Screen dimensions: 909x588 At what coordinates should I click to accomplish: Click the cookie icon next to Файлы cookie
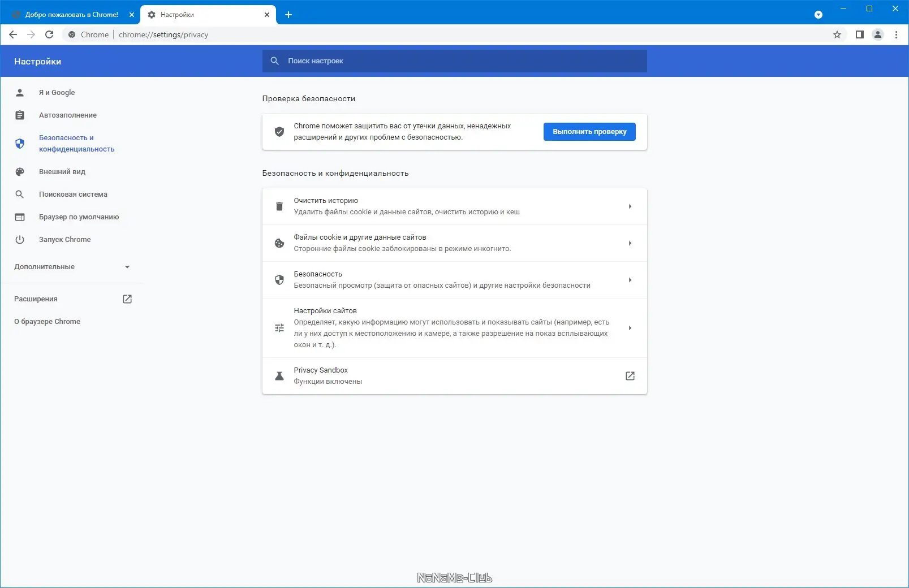pyautogui.click(x=279, y=243)
